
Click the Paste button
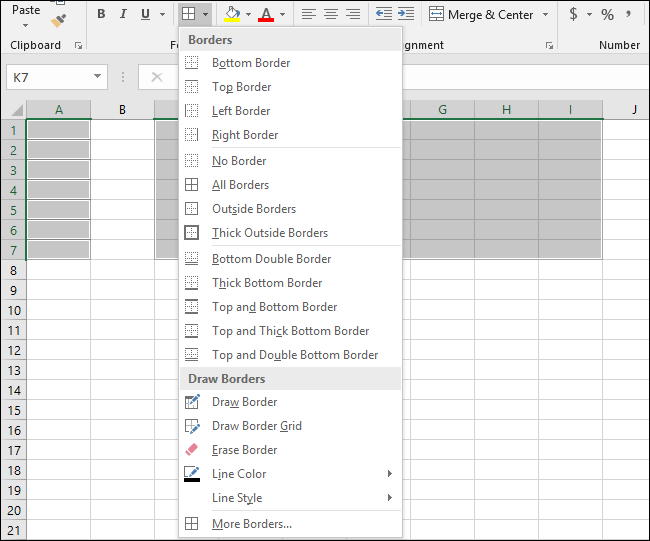[26, 10]
